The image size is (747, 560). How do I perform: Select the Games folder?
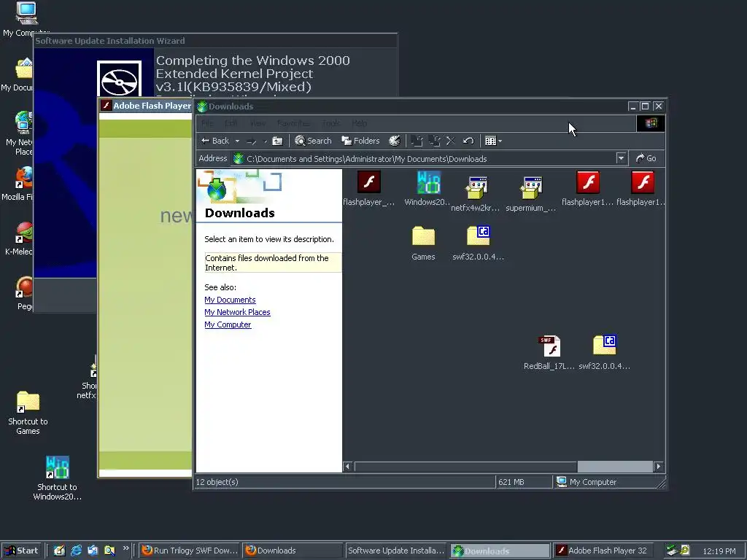(x=423, y=243)
